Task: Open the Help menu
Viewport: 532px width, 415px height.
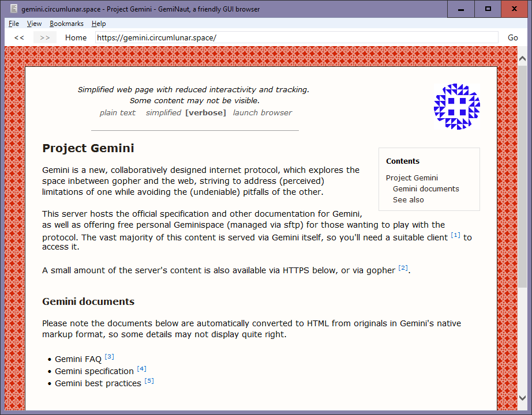Action: tap(99, 24)
